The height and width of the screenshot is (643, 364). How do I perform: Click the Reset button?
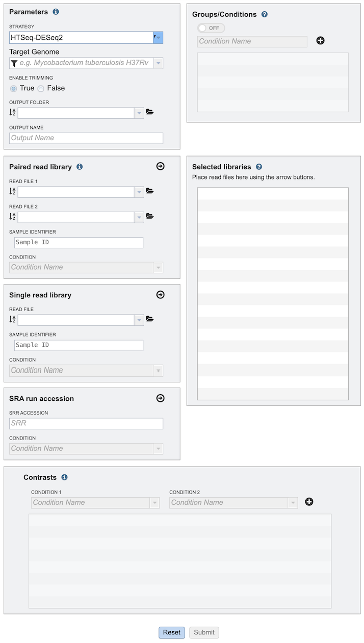tap(171, 632)
